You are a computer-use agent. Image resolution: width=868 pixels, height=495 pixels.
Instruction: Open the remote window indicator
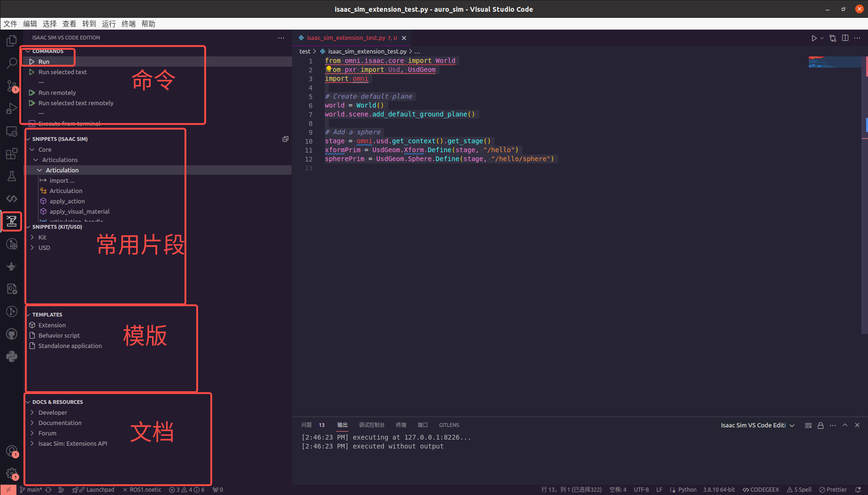(8, 490)
